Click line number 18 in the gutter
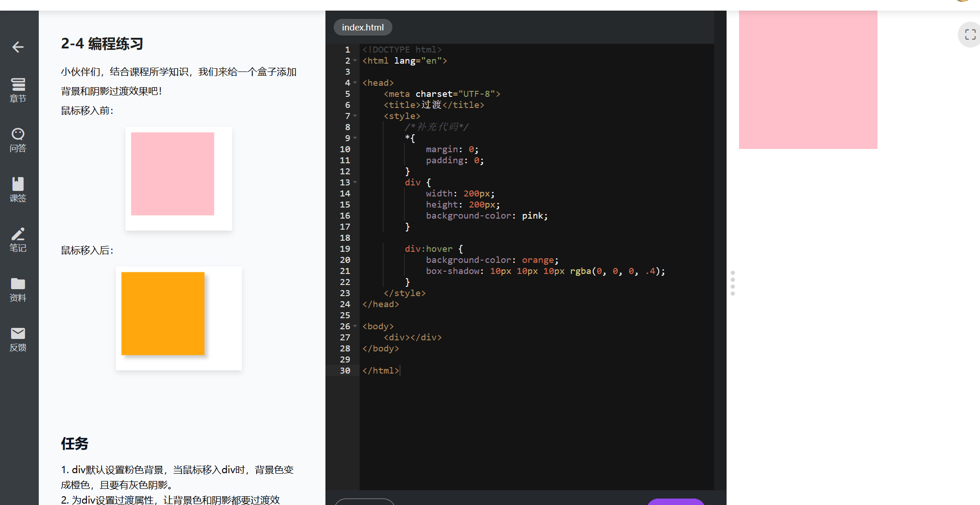The width and height of the screenshot is (980, 505). [x=345, y=238]
